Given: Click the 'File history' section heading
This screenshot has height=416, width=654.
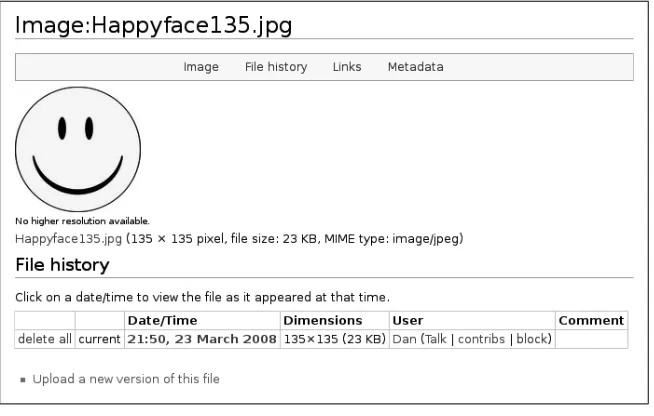Looking at the screenshot, I should click(63, 265).
